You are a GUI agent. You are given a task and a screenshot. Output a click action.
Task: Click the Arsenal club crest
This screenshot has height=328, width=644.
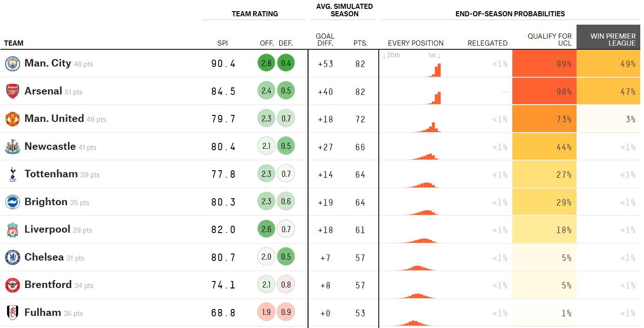click(13, 91)
